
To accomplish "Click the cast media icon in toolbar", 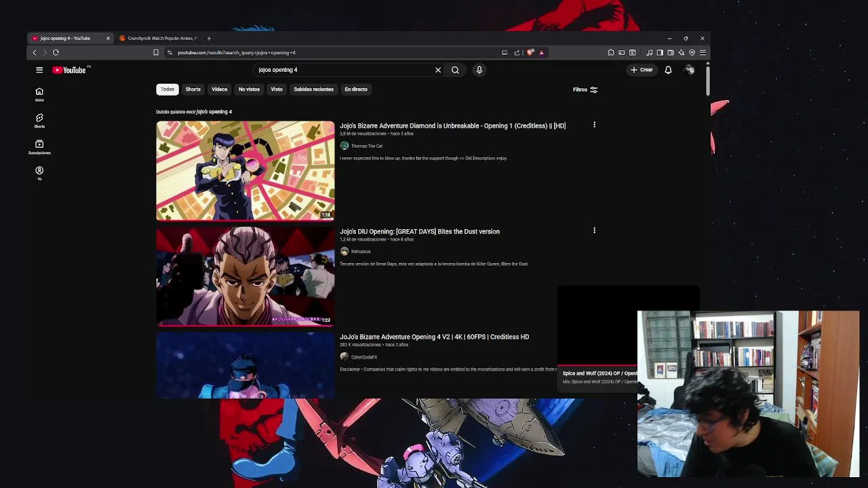I will coord(621,52).
